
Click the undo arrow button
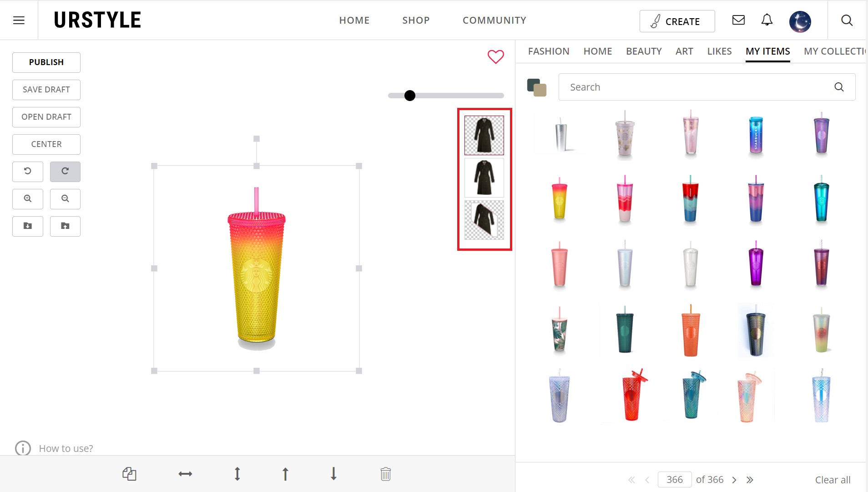click(28, 172)
